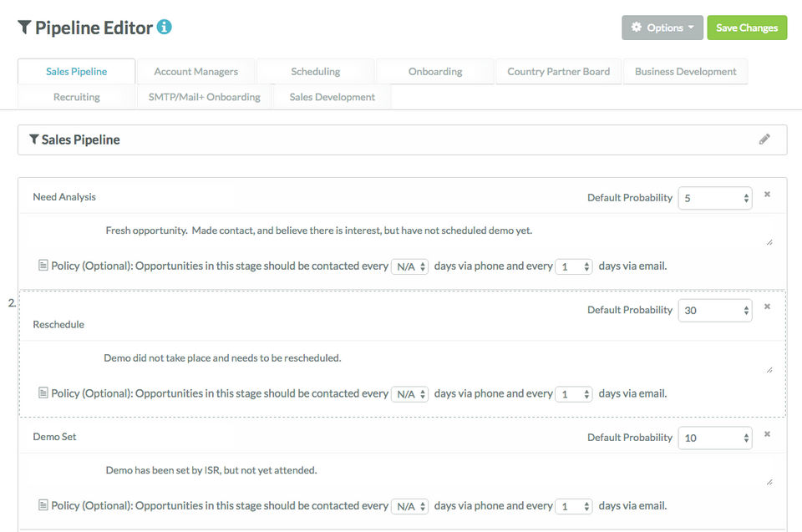Click the Save Changes button

point(747,28)
